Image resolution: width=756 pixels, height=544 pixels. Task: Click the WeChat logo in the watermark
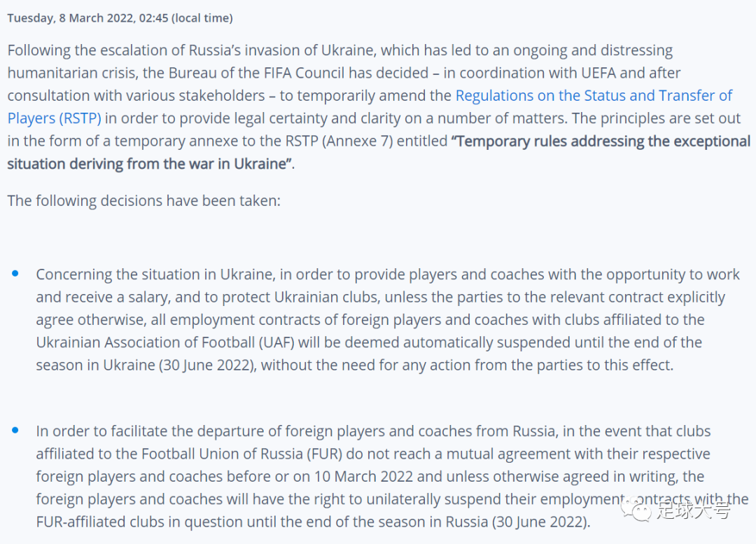point(636,510)
